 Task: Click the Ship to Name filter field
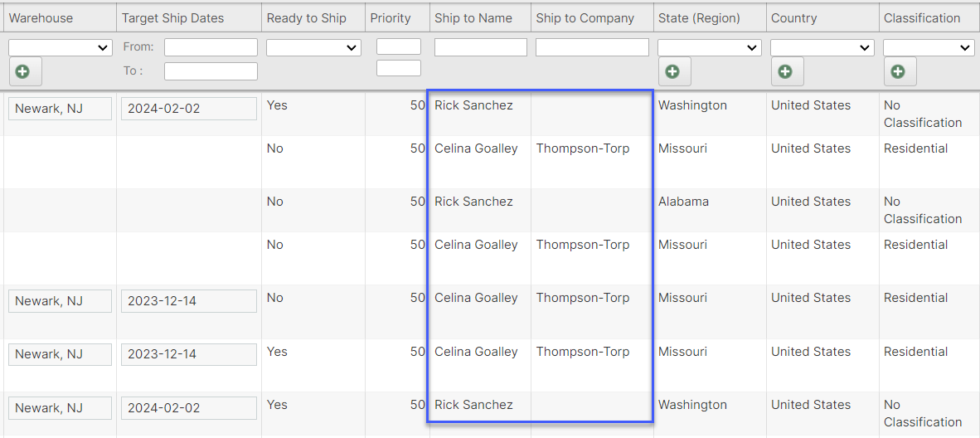pos(481,47)
